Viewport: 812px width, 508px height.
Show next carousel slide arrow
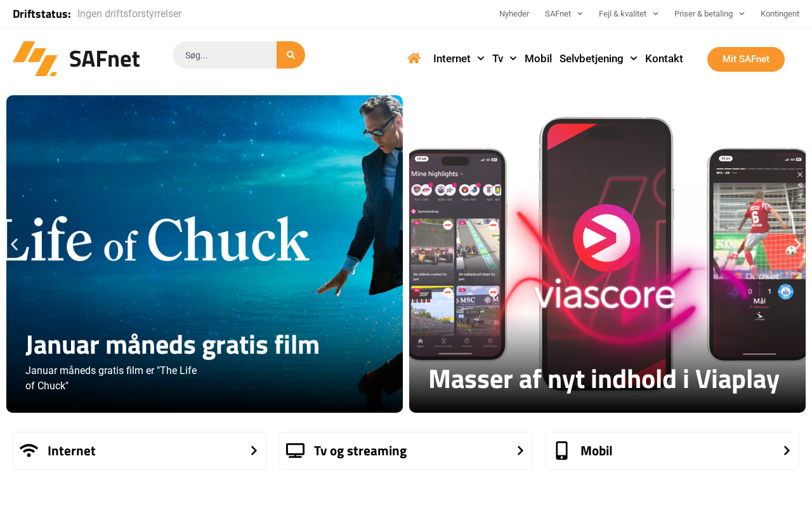coord(798,244)
